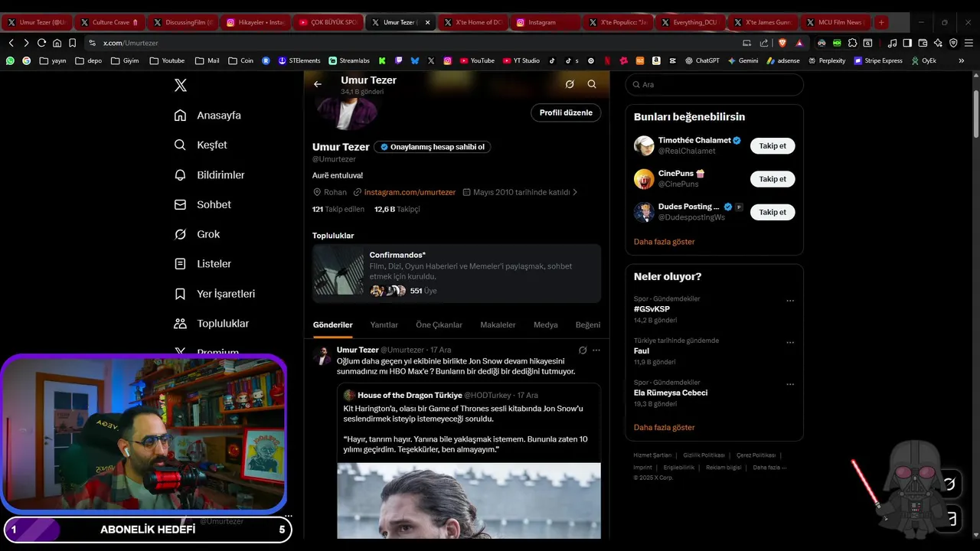The height and width of the screenshot is (551, 980).
Task: Open Listeler icon in sidebar
Action: pyautogui.click(x=180, y=264)
